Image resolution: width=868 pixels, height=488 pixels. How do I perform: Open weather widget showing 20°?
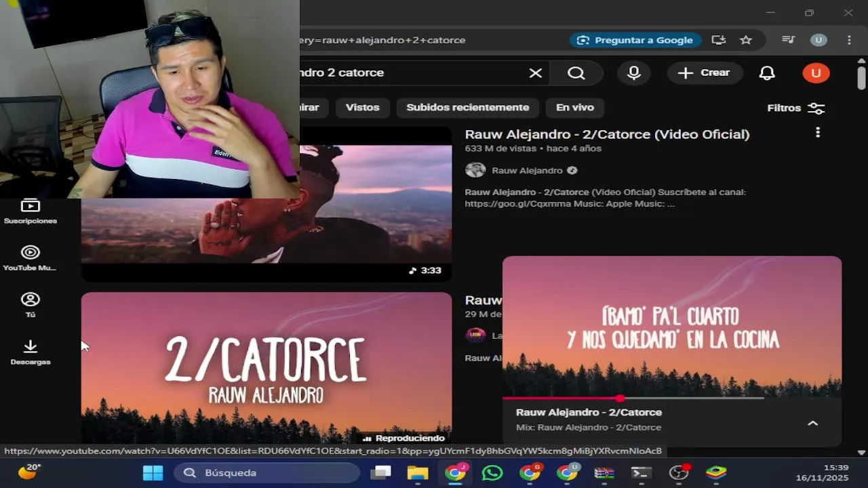(x=29, y=471)
